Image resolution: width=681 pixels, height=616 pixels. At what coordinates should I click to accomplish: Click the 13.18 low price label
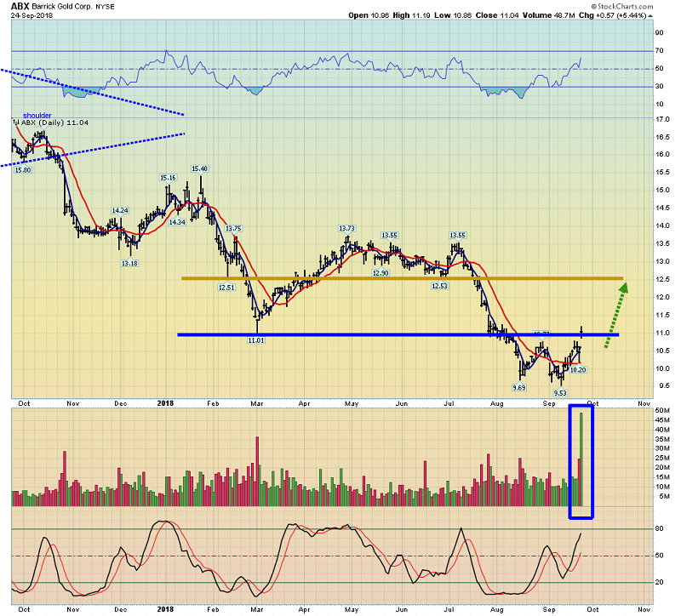(x=129, y=263)
